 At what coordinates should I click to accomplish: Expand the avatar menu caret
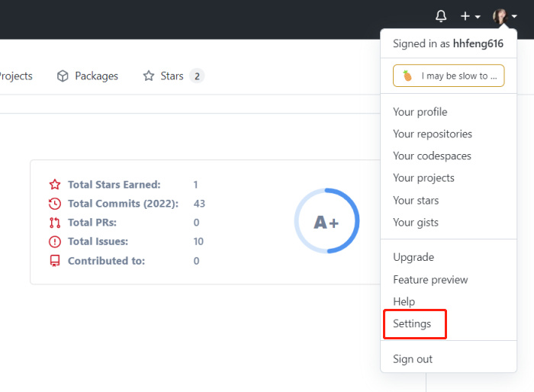point(514,17)
